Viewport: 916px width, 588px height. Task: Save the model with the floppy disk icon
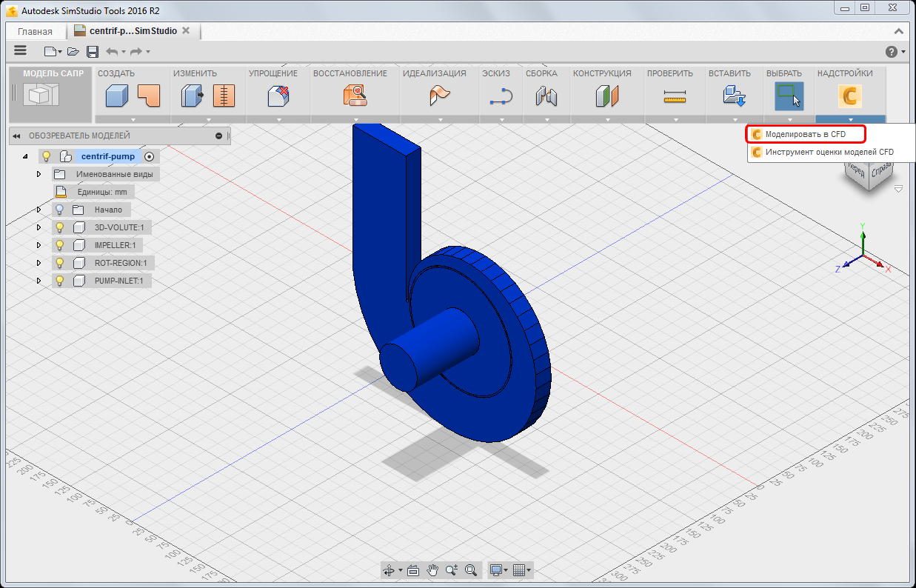[93, 51]
